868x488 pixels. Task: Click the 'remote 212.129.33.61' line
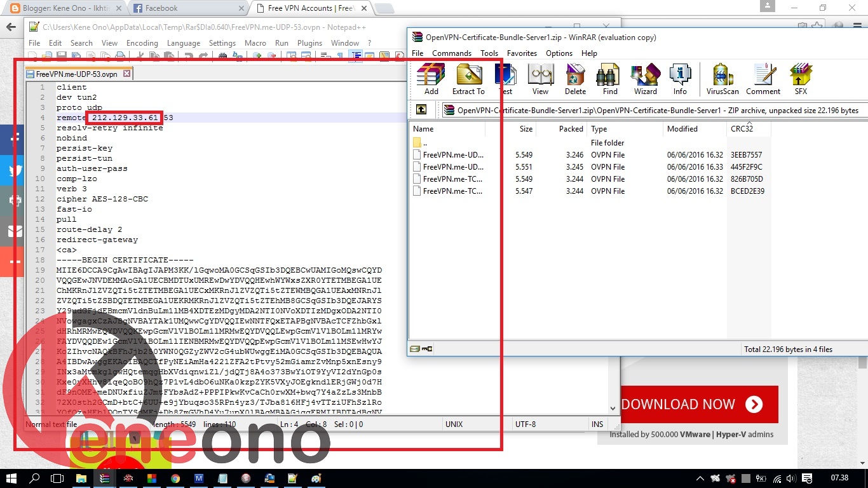click(x=115, y=118)
